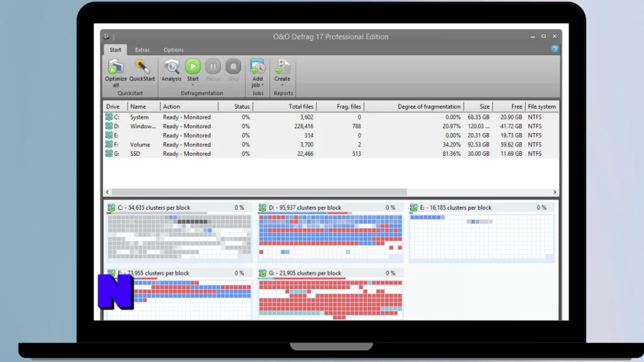Run the Analysis tool
The height and width of the screenshot is (362, 644).
pyautogui.click(x=171, y=67)
